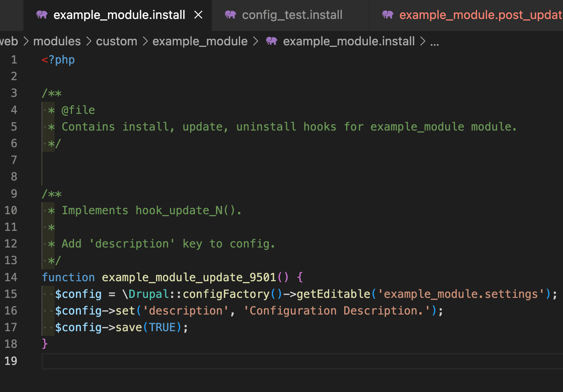Place cursor on empty line 19
This screenshot has width=563, height=392.
(x=232, y=361)
